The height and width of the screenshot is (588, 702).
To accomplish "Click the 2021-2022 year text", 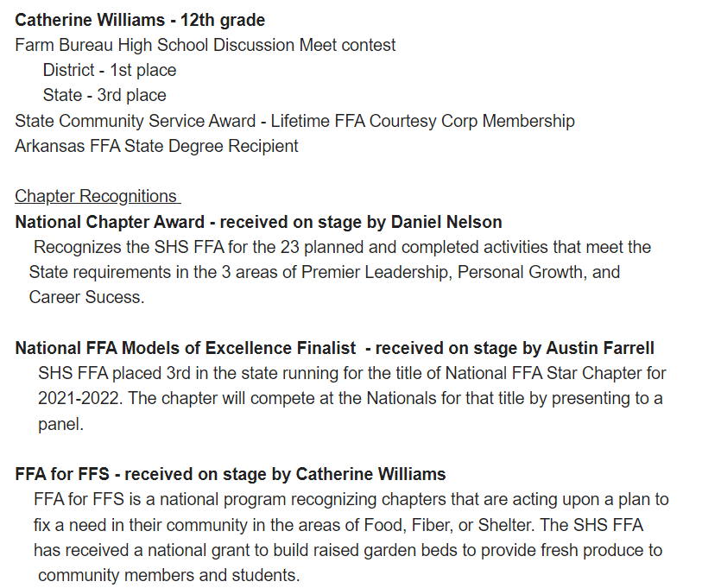I will pos(80,399).
